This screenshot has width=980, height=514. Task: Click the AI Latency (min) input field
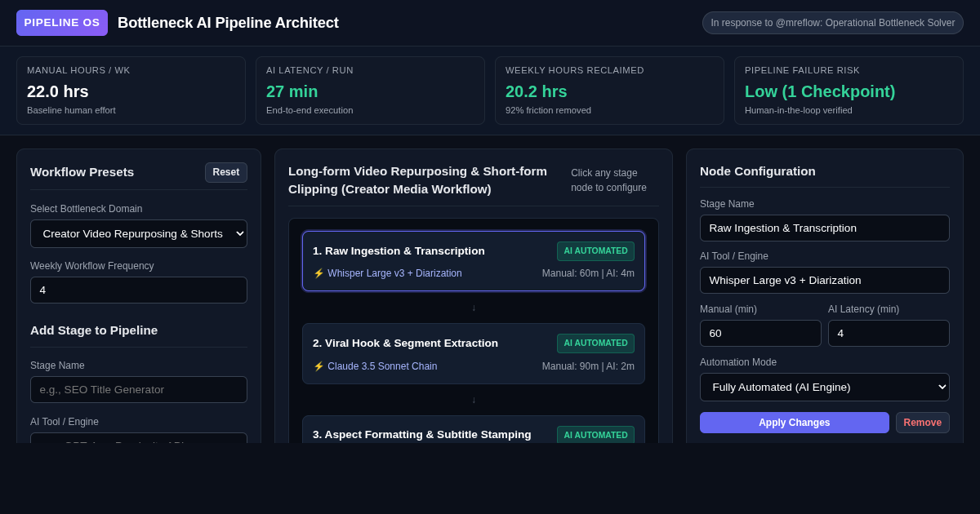[x=889, y=333]
